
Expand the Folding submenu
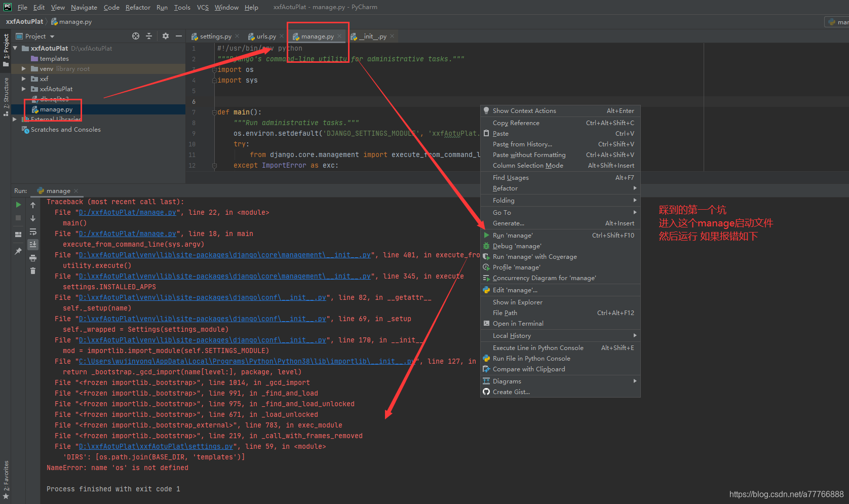[x=560, y=201]
